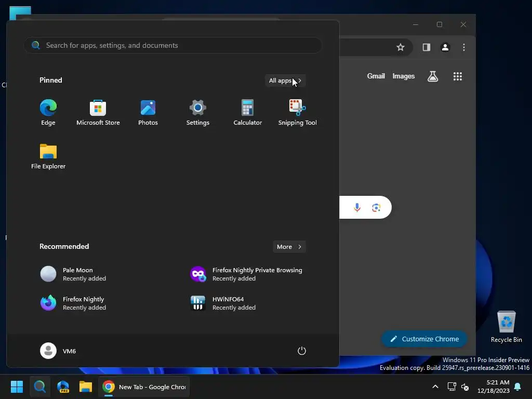
Task: Open the Edge PRE taskbar icon
Action: (63, 387)
